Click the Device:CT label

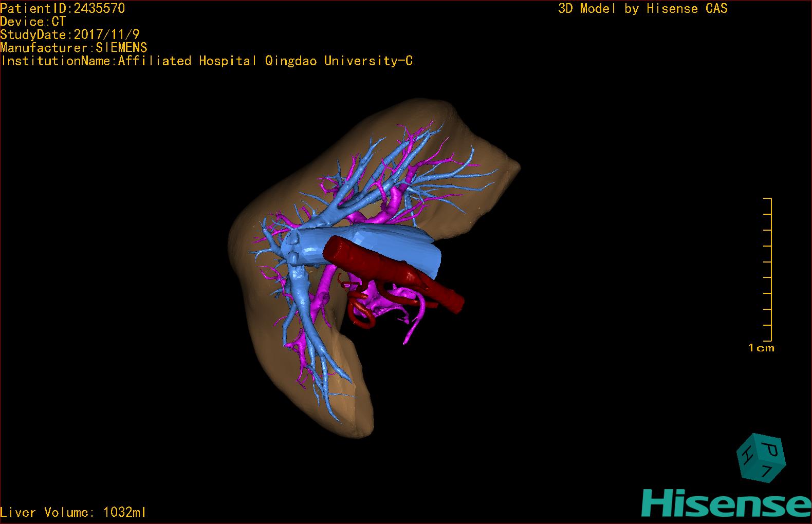point(33,22)
